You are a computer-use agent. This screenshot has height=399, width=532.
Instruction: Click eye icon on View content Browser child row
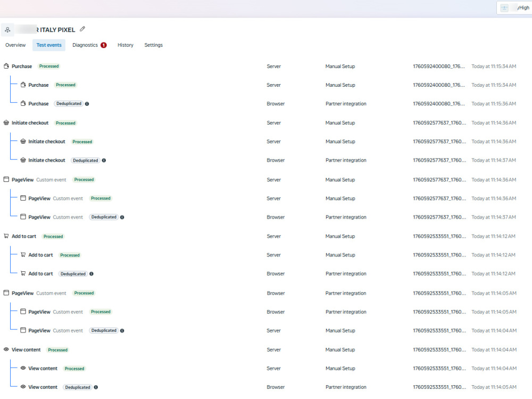coord(23,387)
